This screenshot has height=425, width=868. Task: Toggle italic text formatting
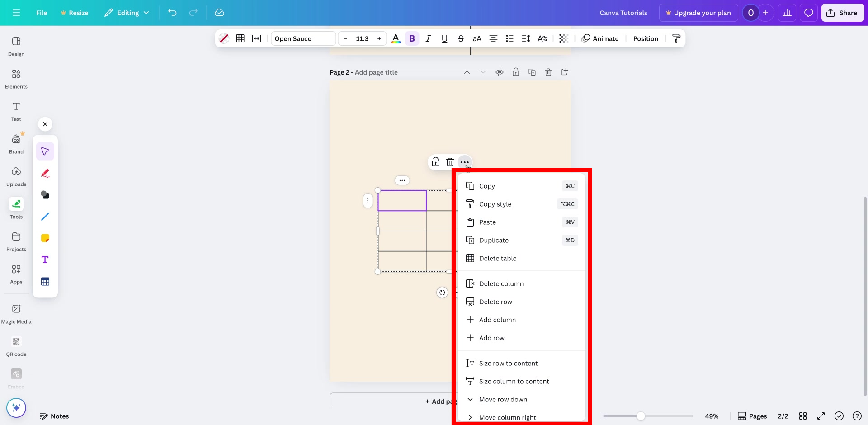coord(428,38)
